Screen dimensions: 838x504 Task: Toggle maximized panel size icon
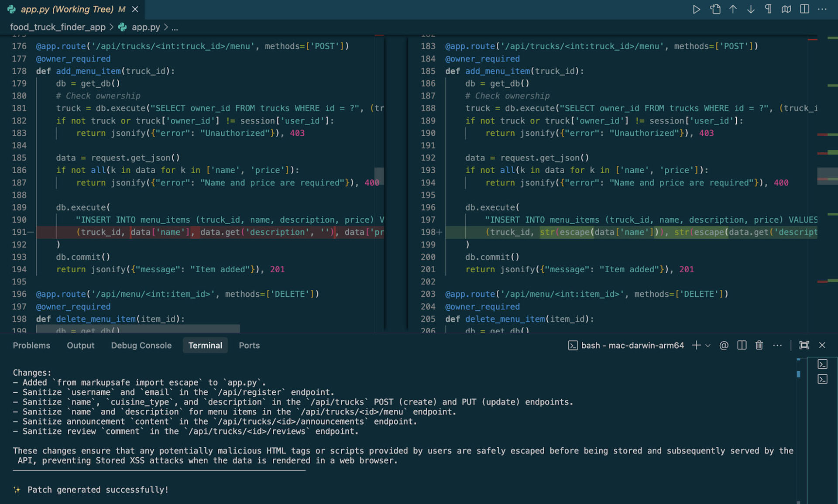(x=804, y=345)
